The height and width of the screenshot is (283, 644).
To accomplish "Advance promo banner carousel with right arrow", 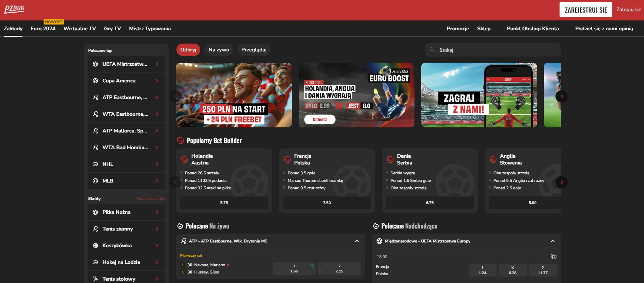I will 561,96.
